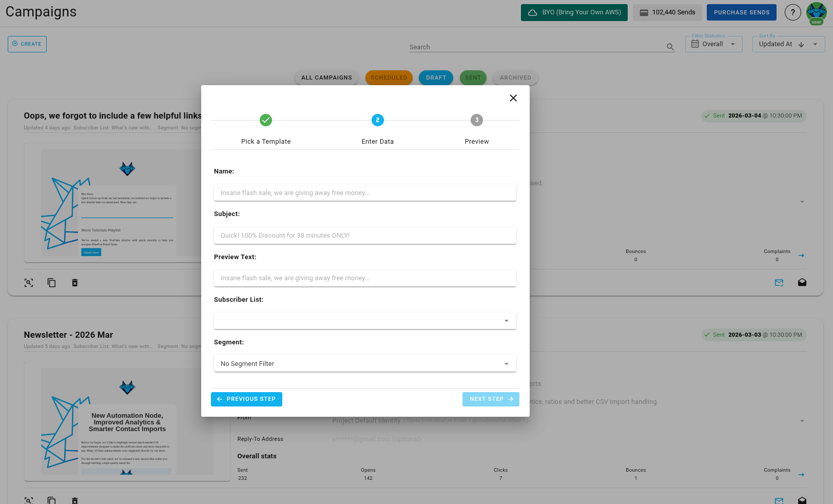The height and width of the screenshot is (504, 833).
Task: Click the black open-envelope opens icon
Action: coord(802,282)
